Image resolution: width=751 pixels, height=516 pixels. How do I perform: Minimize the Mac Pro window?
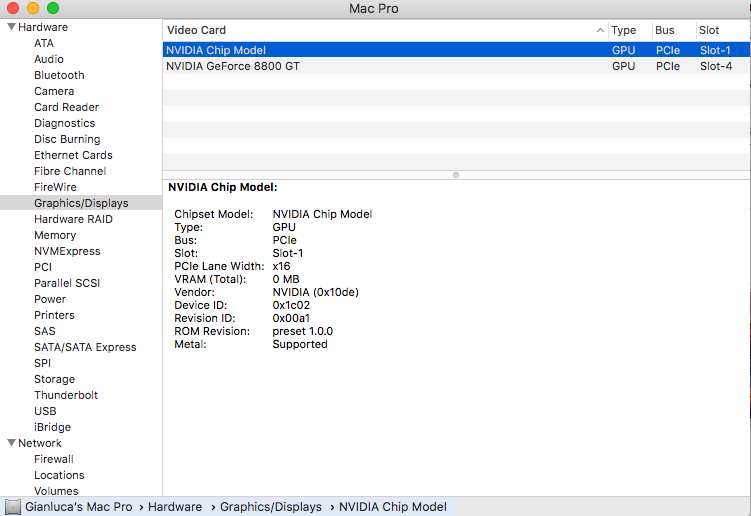coord(33,8)
